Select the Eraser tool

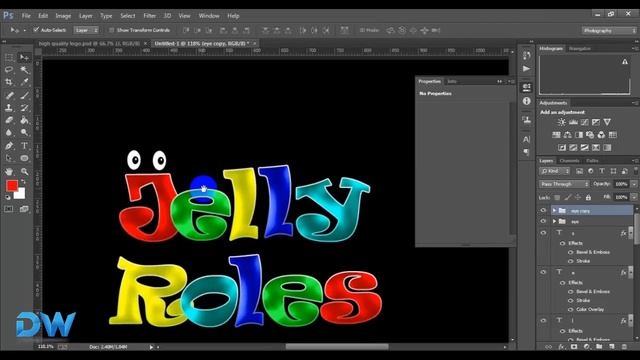[9, 120]
